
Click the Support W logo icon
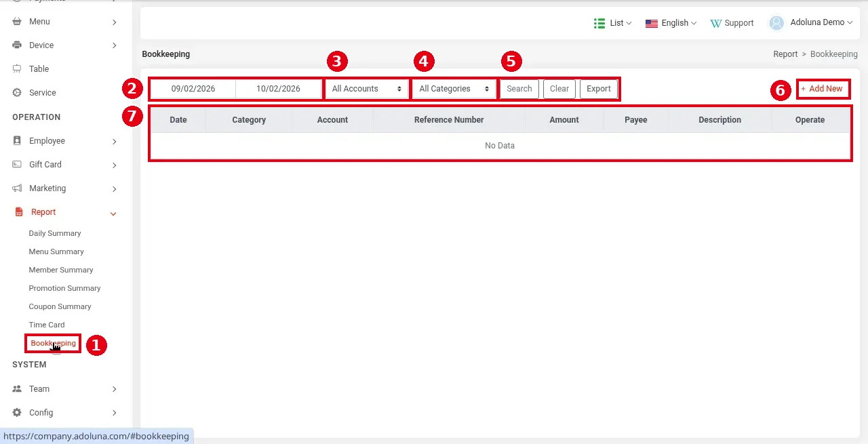pos(715,23)
